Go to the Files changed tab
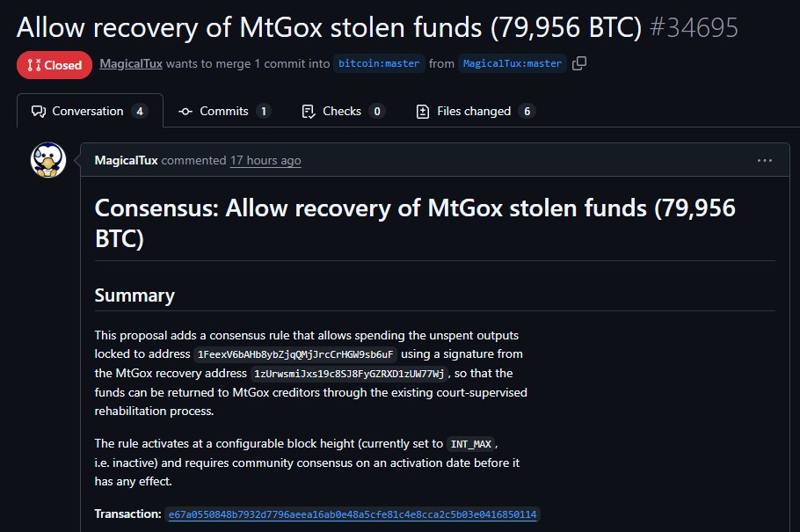Image resolution: width=800 pixels, height=532 pixels. (x=474, y=111)
